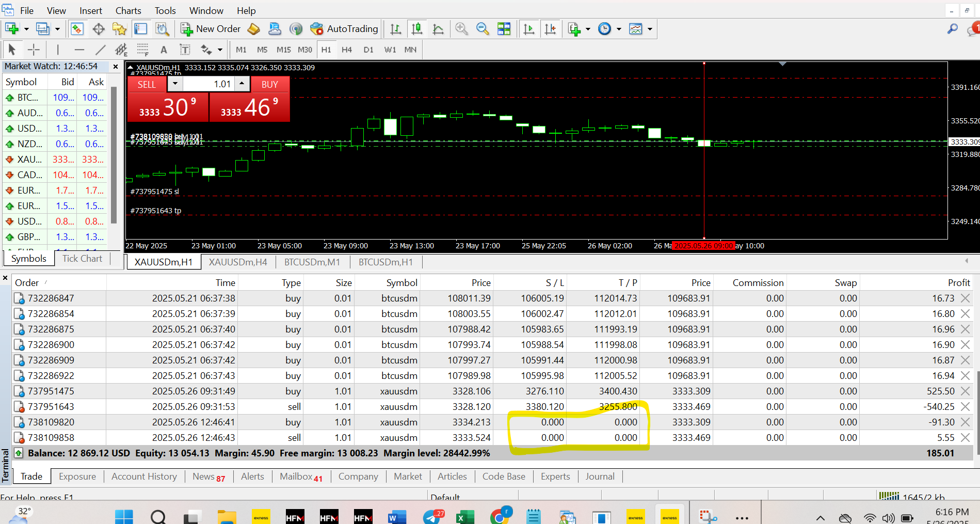The image size is (980, 524).
Task: Click the New Order button
Action: (x=211, y=29)
